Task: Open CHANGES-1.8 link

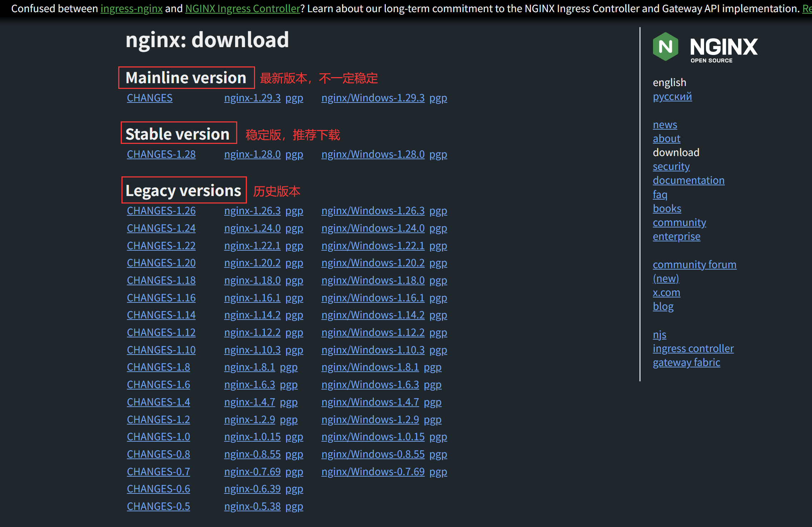Action: click(158, 367)
